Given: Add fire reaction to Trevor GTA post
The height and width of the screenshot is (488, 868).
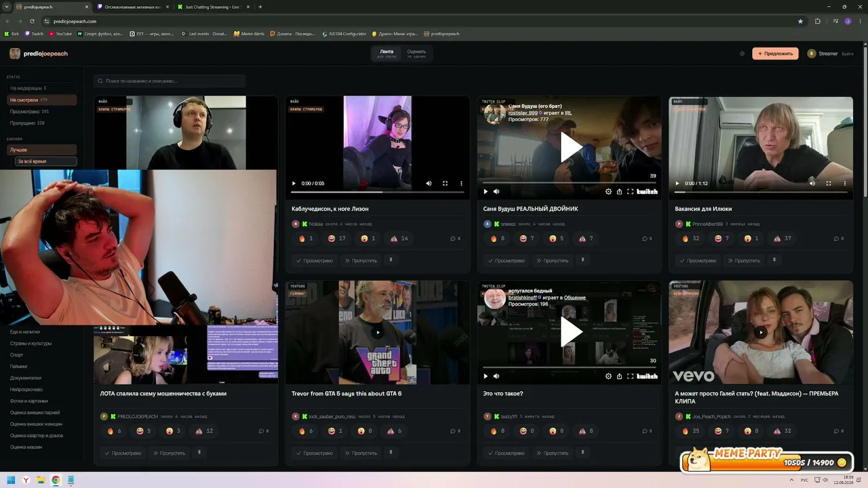Looking at the screenshot, I should pyautogui.click(x=305, y=431).
